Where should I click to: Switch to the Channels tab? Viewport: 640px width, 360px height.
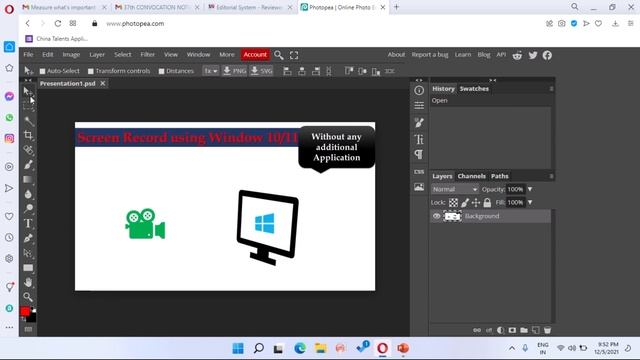coord(471,176)
